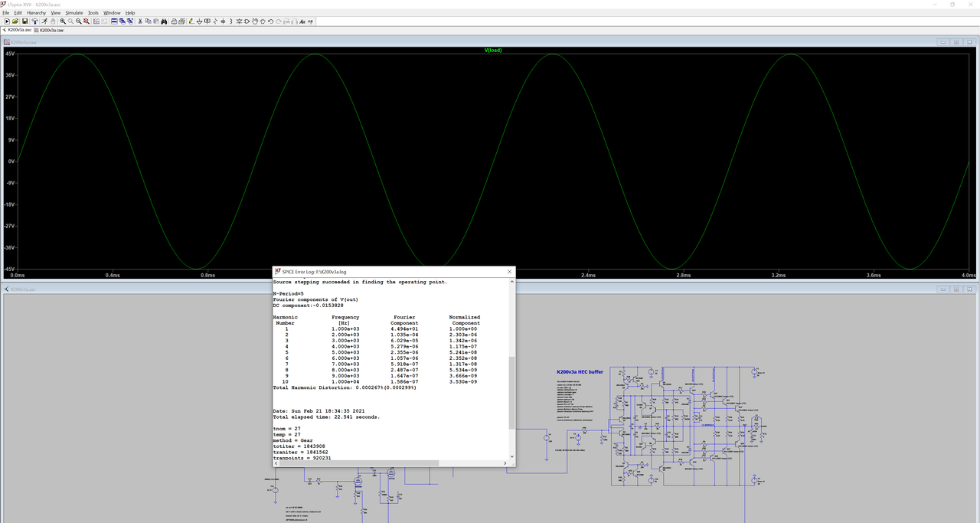
Task: Click the error log scroll-up arrow
Action: tap(511, 282)
